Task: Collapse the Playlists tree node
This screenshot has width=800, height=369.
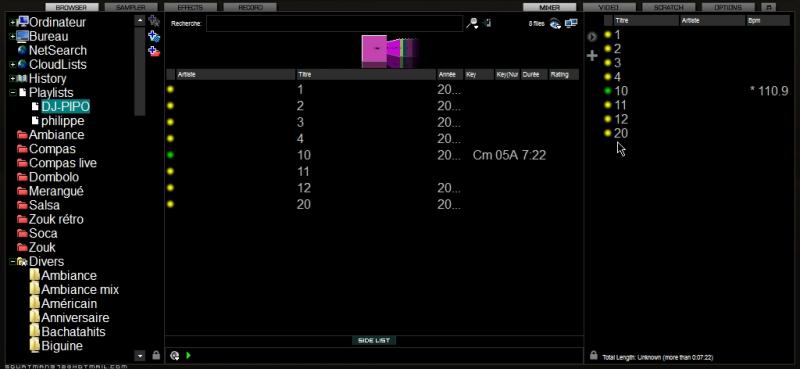Action: click(x=12, y=93)
